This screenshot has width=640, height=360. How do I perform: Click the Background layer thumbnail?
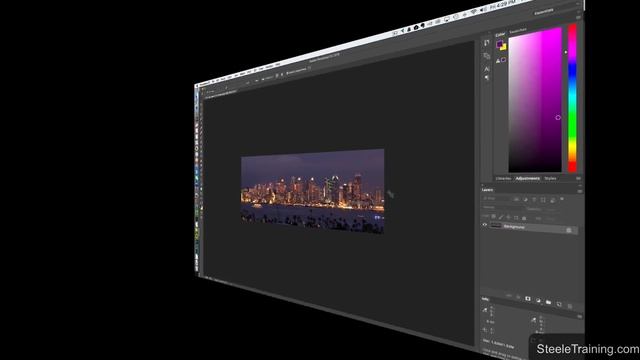[496, 226]
